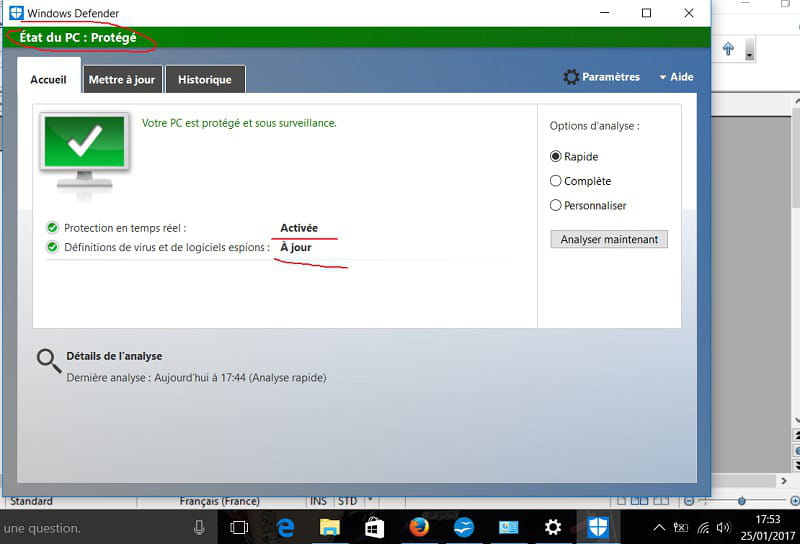Viewport: 800px width, 544px height.
Task: Launch Firefox from the taskbar
Action: (419, 527)
